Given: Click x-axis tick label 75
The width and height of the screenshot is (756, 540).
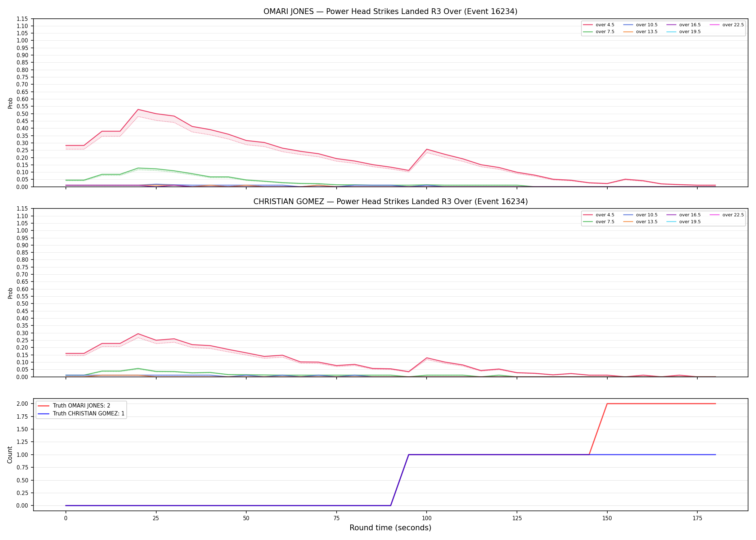Looking at the screenshot, I should pos(336,518).
